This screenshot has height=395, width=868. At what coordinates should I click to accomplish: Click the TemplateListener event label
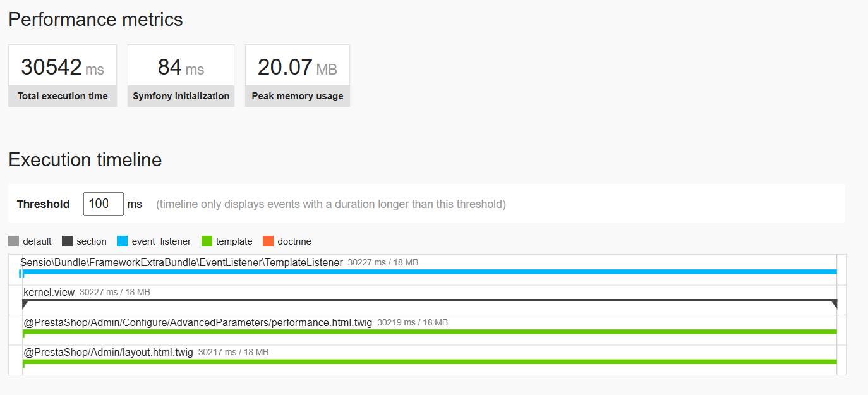coord(182,262)
